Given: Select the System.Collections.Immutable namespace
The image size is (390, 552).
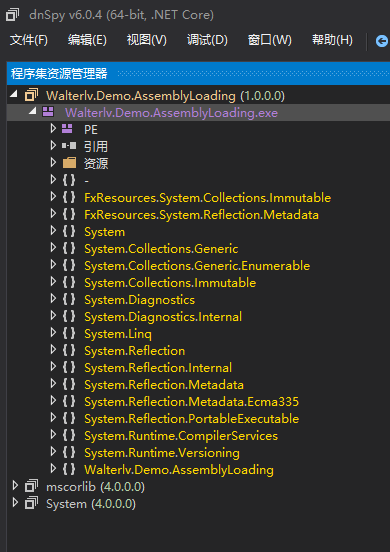Looking at the screenshot, I should coord(170,283).
